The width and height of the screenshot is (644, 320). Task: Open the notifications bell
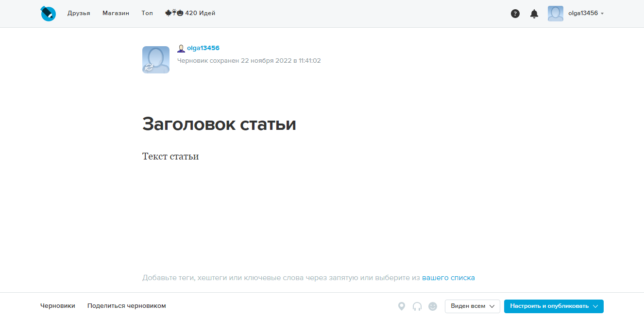click(x=534, y=14)
